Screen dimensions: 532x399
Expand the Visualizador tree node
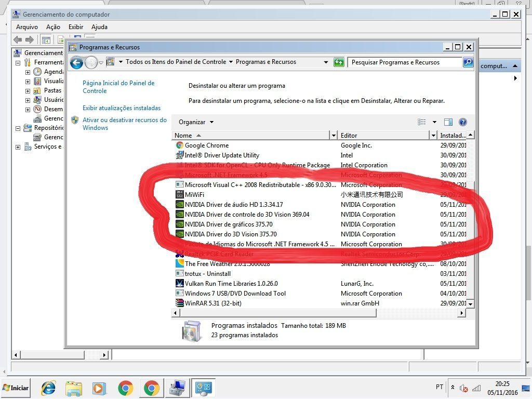coord(28,82)
